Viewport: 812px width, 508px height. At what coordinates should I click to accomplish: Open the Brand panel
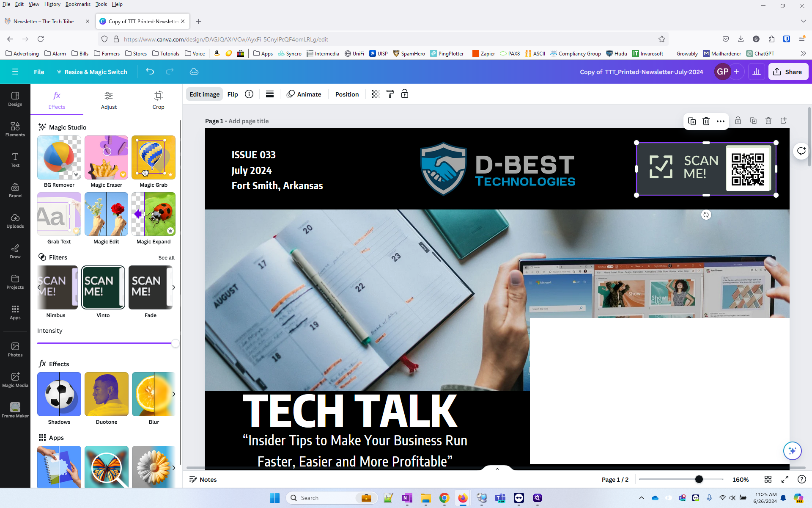(15, 190)
